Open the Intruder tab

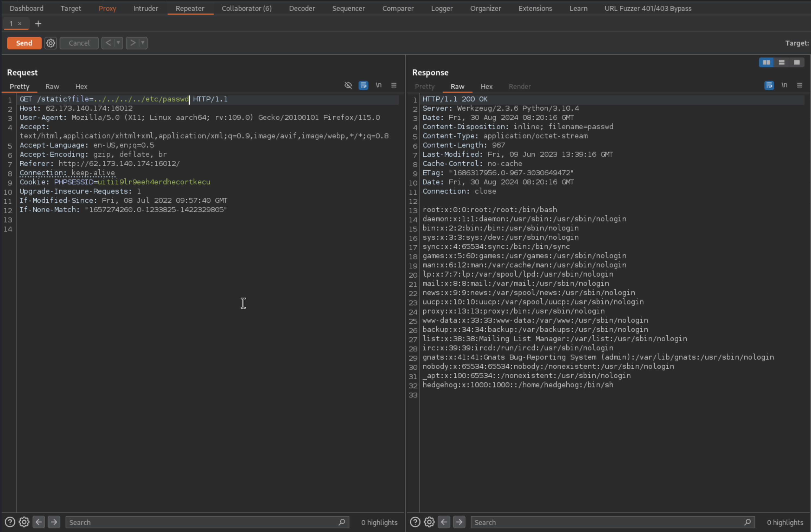[x=145, y=8]
